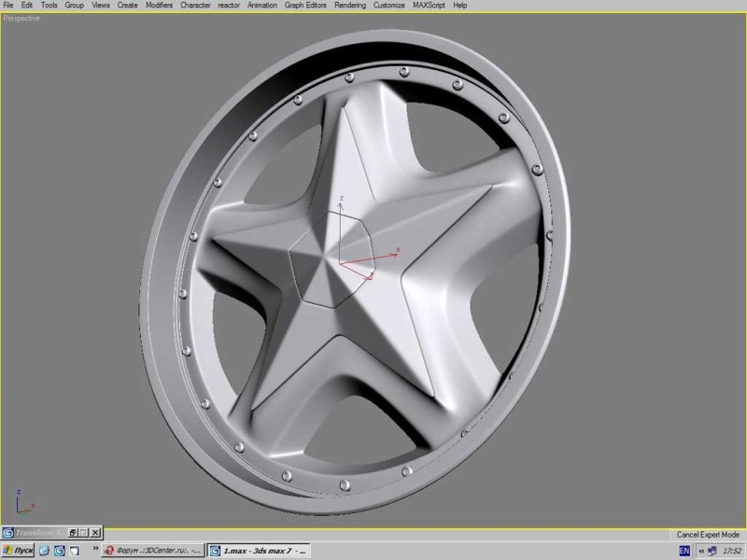Open the Edit menu
This screenshot has height=560, width=747.
(x=27, y=6)
